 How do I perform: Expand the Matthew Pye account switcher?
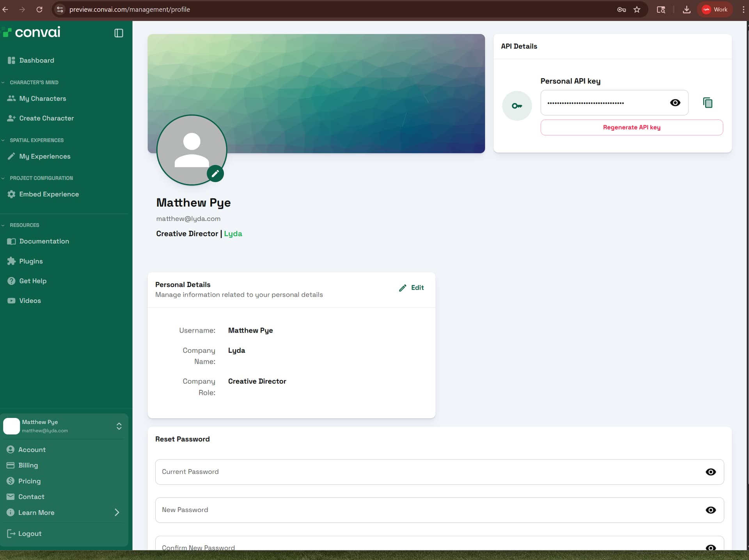[x=119, y=426]
